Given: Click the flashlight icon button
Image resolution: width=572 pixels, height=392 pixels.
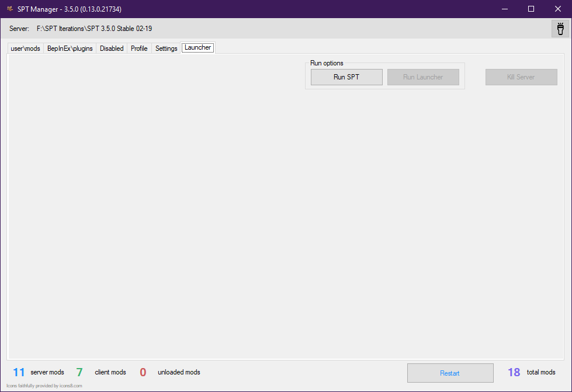Looking at the screenshot, I should pos(560,29).
